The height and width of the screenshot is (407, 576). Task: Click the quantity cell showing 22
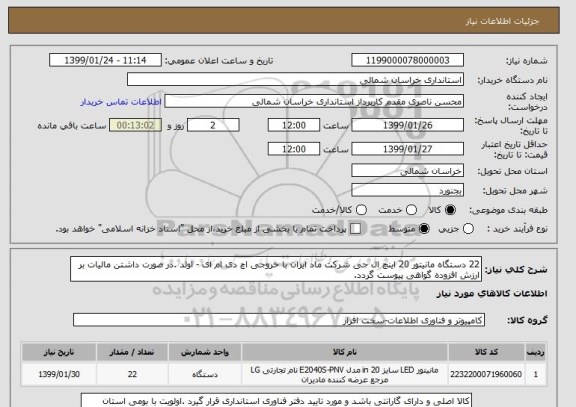point(132,374)
